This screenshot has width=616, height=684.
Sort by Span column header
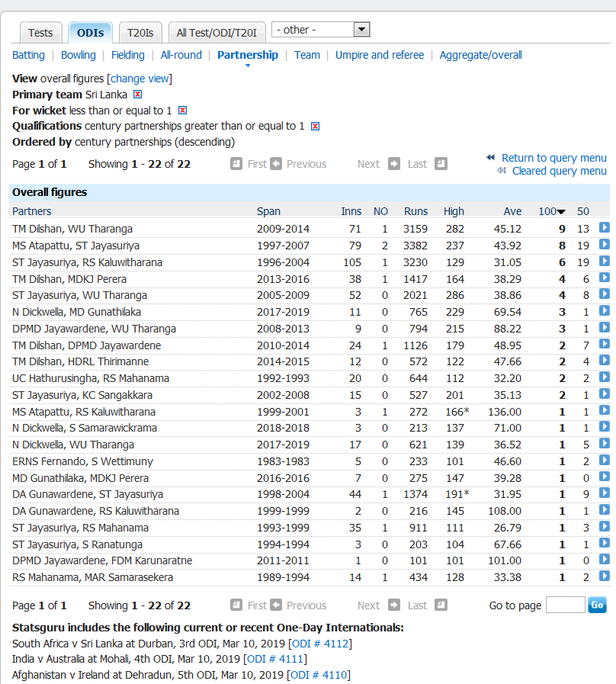click(268, 211)
